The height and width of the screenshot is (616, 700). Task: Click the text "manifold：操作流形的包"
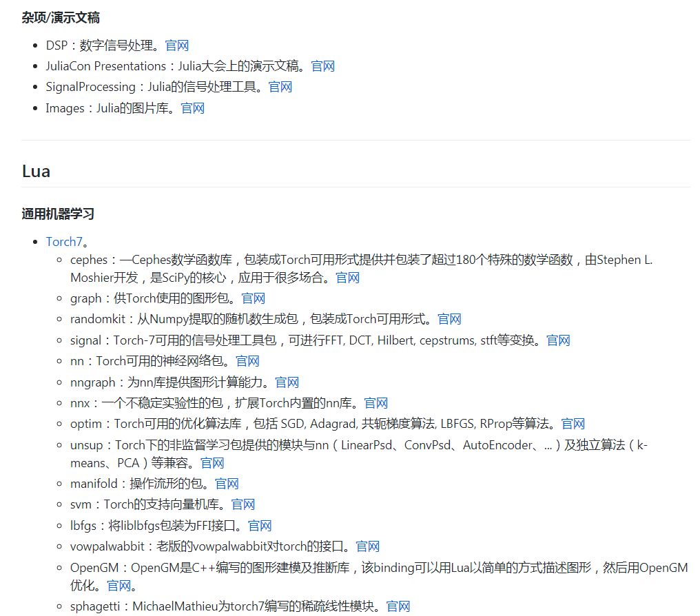[136, 484]
